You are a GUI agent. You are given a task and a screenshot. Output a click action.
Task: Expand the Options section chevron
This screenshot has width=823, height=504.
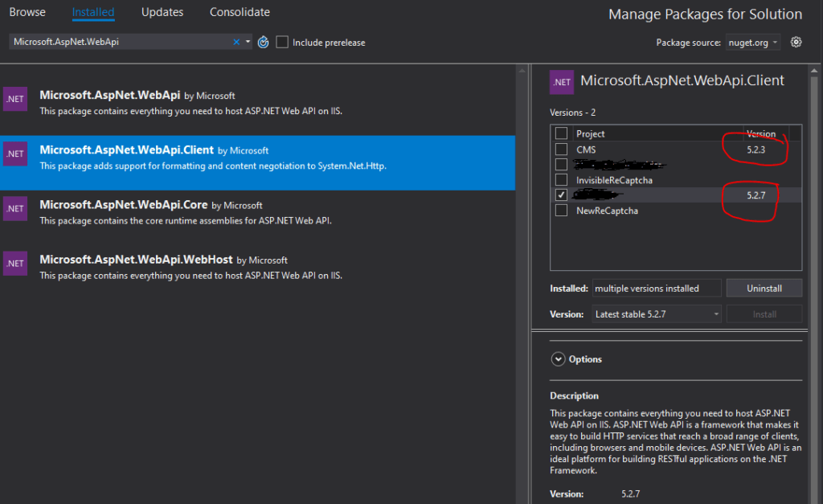point(558,359)
